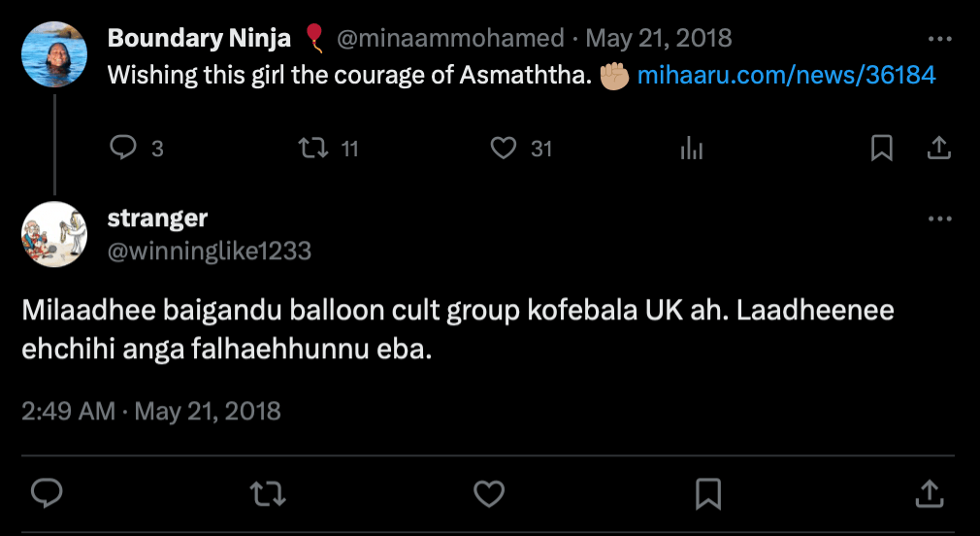Reply to stranger's tweet
The height and width of the screenshot is (536, 980).
point(47,493)
